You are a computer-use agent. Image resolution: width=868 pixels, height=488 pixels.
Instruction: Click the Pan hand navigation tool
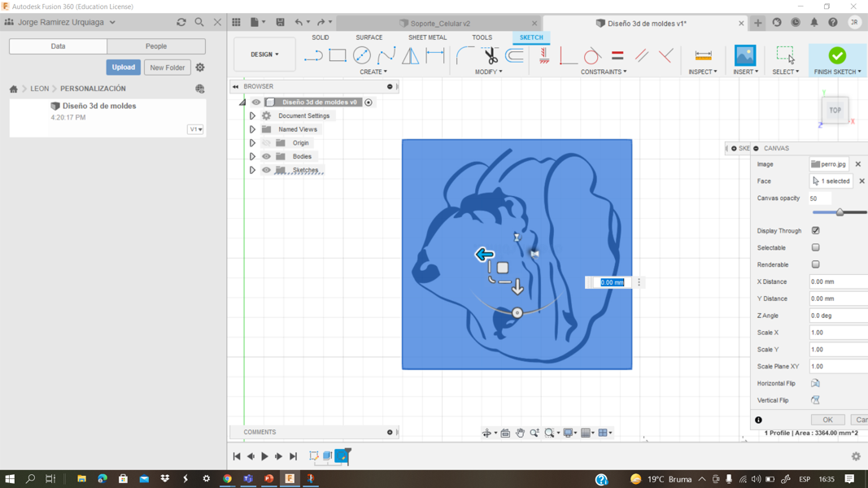[520, 433]
